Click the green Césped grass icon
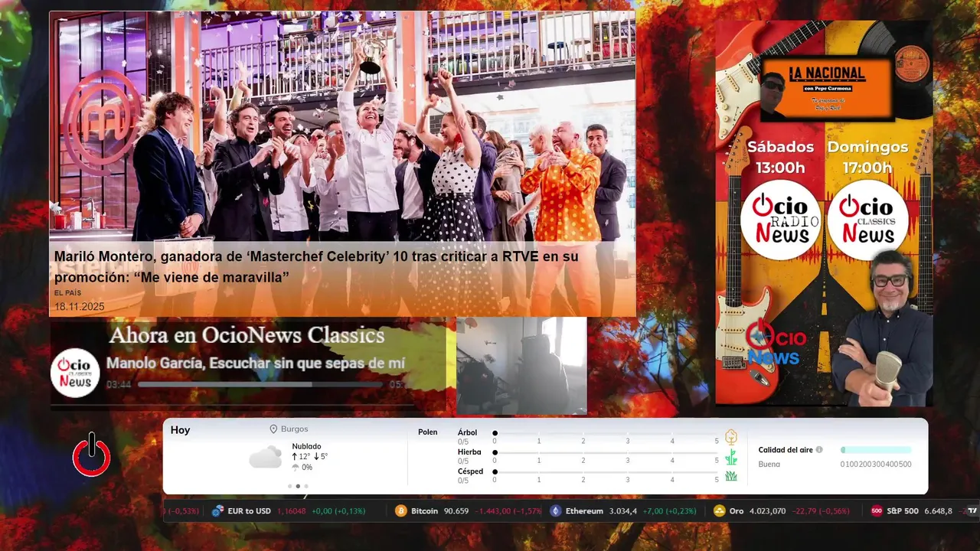 click(731, 476)
